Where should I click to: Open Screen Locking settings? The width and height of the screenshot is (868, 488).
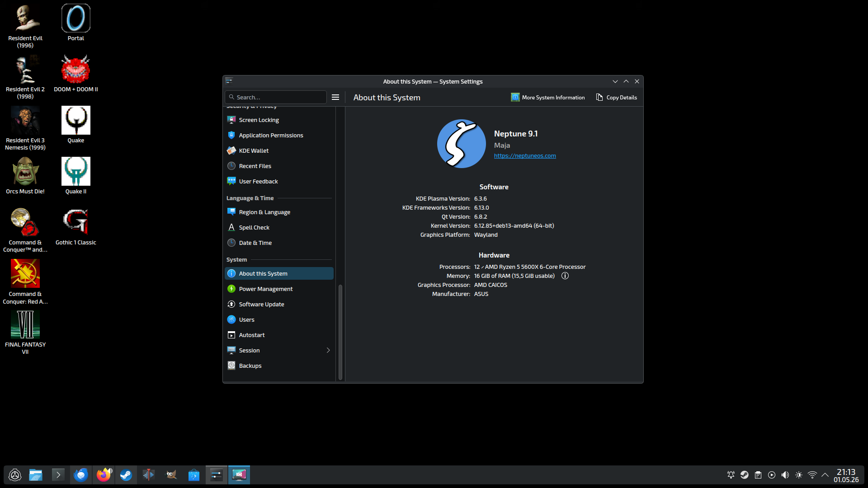click(x=279, y=120)
